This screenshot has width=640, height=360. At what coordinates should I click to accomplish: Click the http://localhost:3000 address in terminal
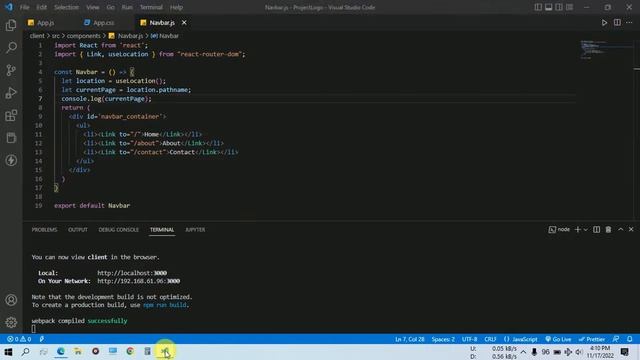pyautogui.click(x=132, y=273)
